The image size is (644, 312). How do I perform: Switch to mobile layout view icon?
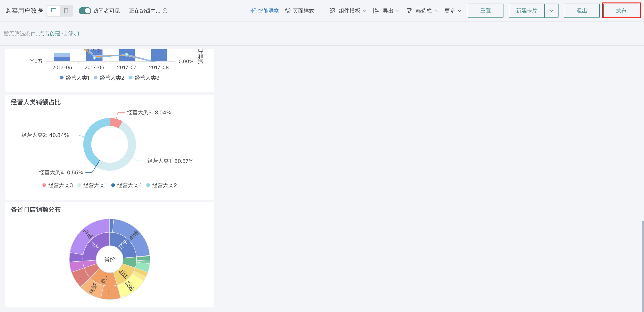click(66, 11)
